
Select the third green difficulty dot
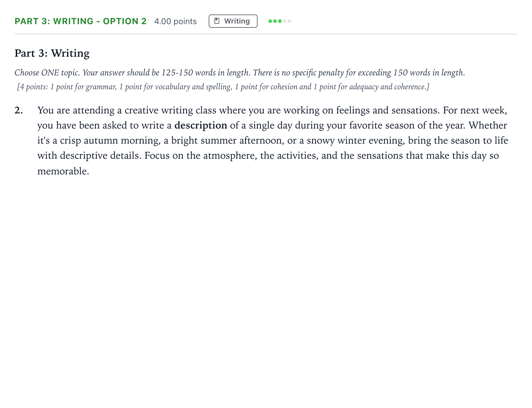click(280, 21)
